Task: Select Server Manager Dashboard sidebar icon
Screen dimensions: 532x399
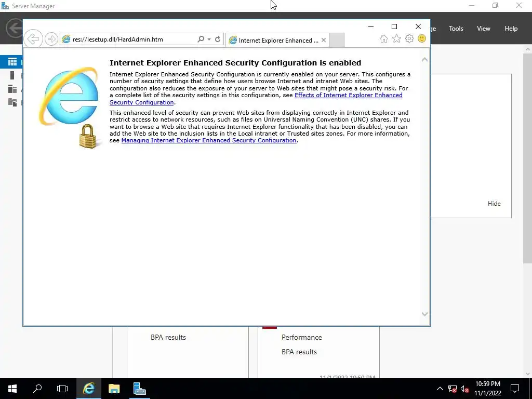Action: pyautogui.click(x=12, y=62)
